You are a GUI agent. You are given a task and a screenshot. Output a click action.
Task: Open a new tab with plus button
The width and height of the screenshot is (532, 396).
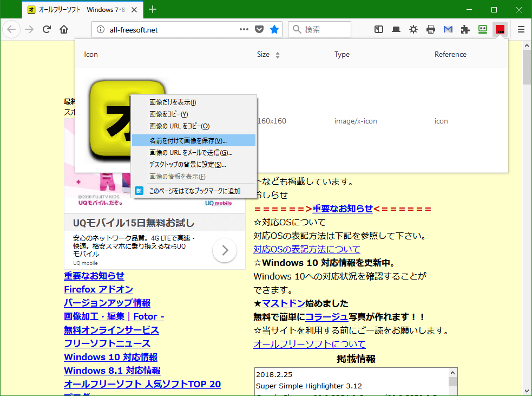pos(153,10)
